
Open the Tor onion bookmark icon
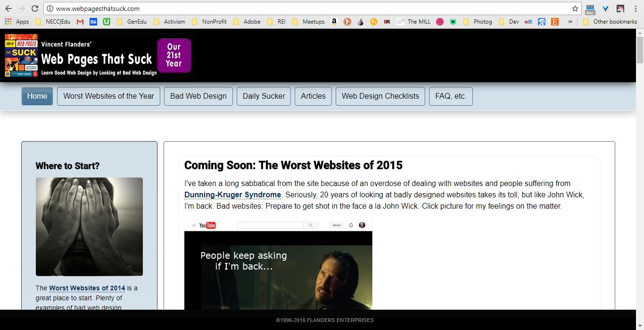click(361, 21)
